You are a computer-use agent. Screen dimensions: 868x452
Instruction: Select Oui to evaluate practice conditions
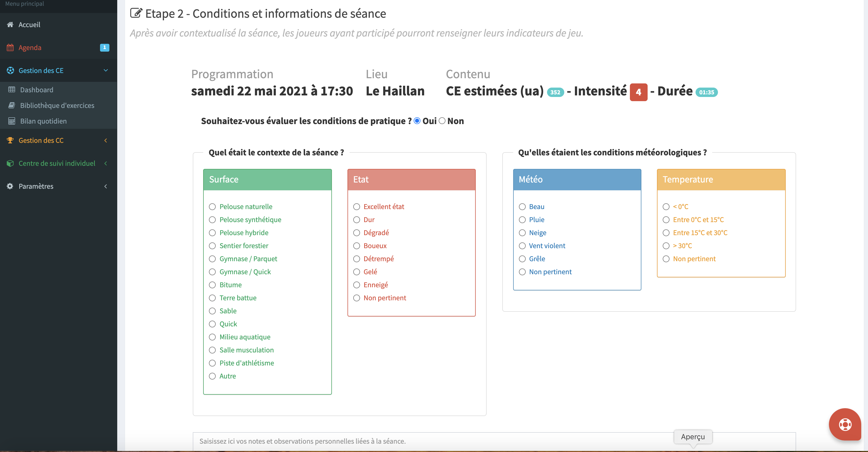417,121
